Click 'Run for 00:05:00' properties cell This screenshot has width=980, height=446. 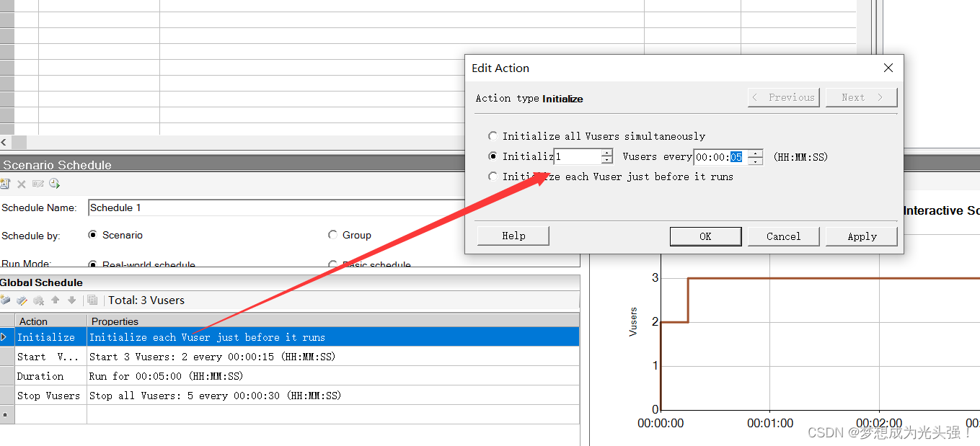pyautogui.click(x=333, y=375)
